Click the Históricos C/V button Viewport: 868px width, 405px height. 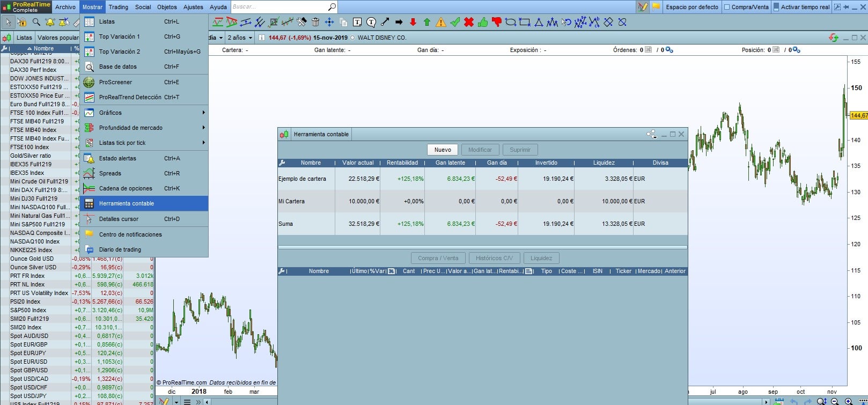pyautogui.click(x=494, y=258)
